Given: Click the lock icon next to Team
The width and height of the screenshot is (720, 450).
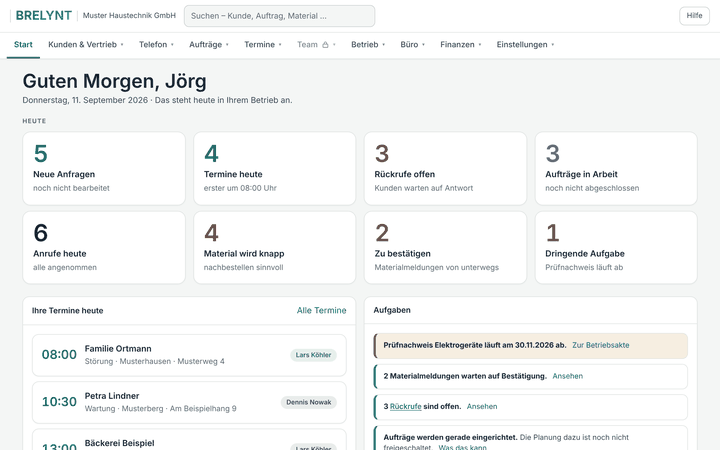Looking at the screenshot, I should (x=325, y=45).
